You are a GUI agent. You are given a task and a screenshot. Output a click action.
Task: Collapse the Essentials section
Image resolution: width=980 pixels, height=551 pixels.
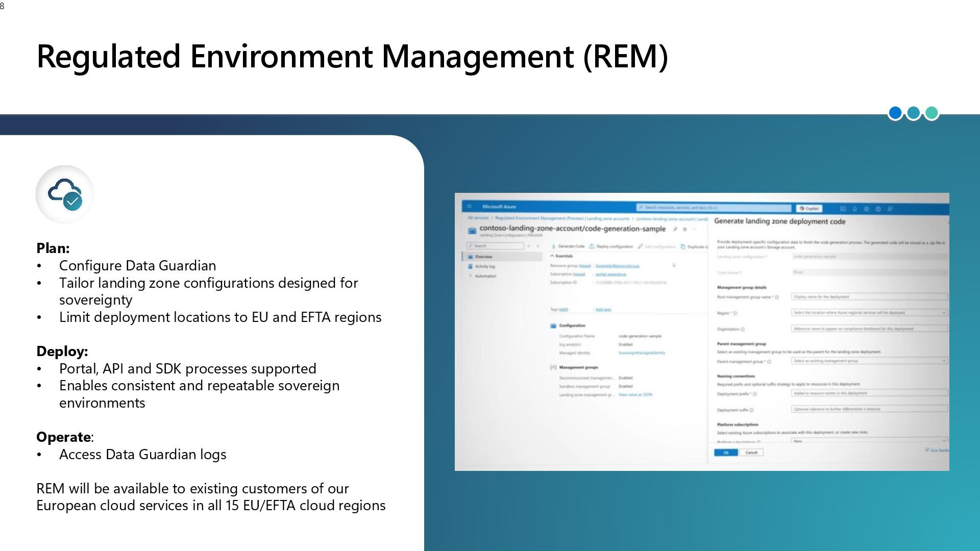[553, 256]
